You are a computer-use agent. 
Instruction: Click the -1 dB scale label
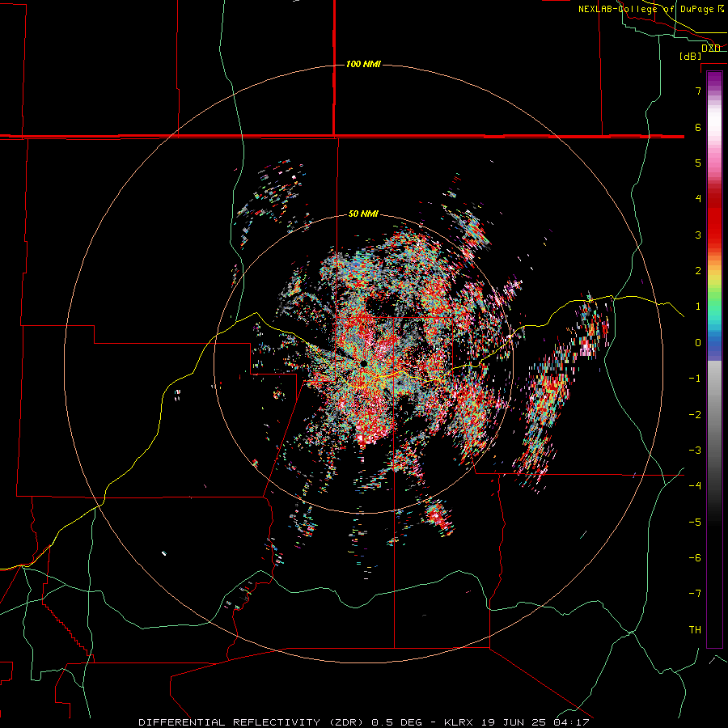point(695,379)
